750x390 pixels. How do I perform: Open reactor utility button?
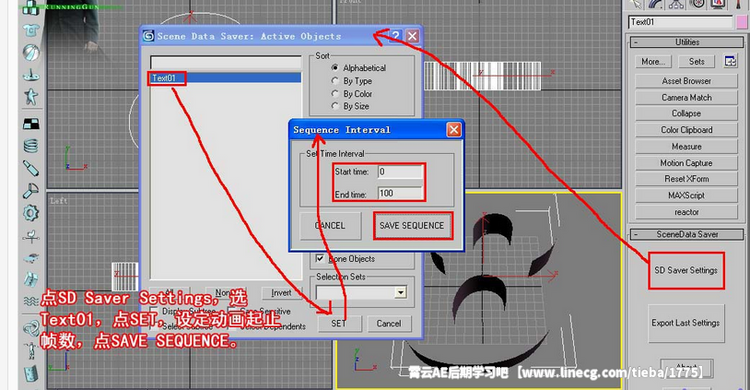tap(686, 212)
